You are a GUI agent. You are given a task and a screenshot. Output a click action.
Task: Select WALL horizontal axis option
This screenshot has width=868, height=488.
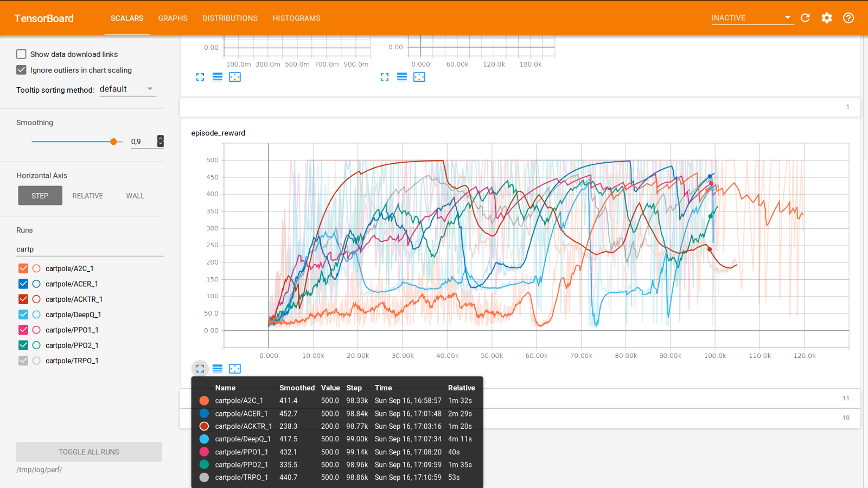coord(135,196)
